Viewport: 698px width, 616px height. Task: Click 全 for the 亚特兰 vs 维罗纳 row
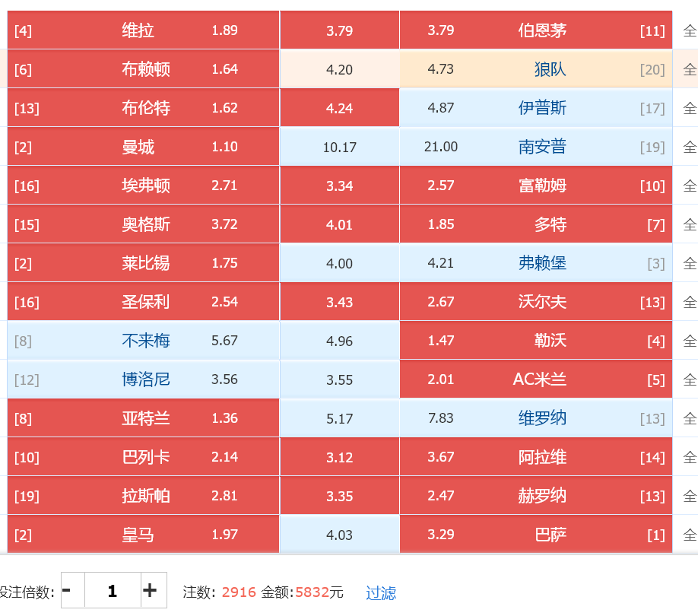[x=690, y=418]
